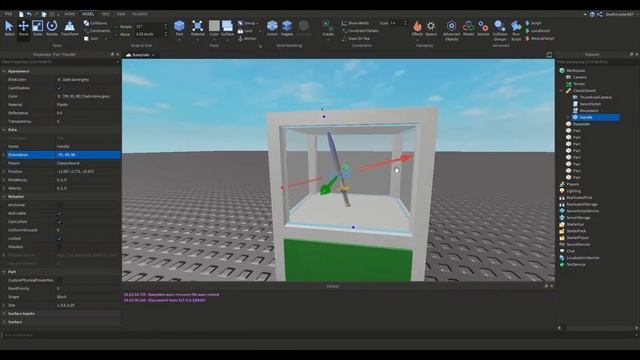
Task: Insert a new Script
Action: coord(533,23)
